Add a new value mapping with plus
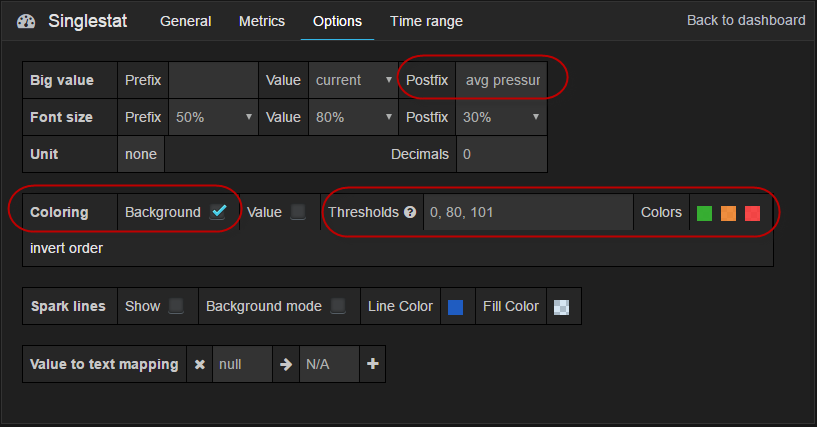The image size is (817, 427). pyautogui.click(x=372, y=365)
